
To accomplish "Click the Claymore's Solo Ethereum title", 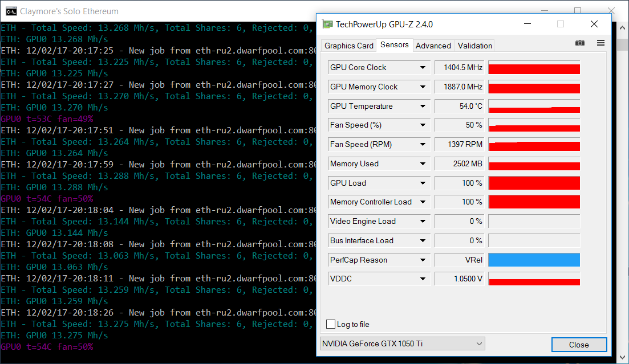I will tap(69, 11).
